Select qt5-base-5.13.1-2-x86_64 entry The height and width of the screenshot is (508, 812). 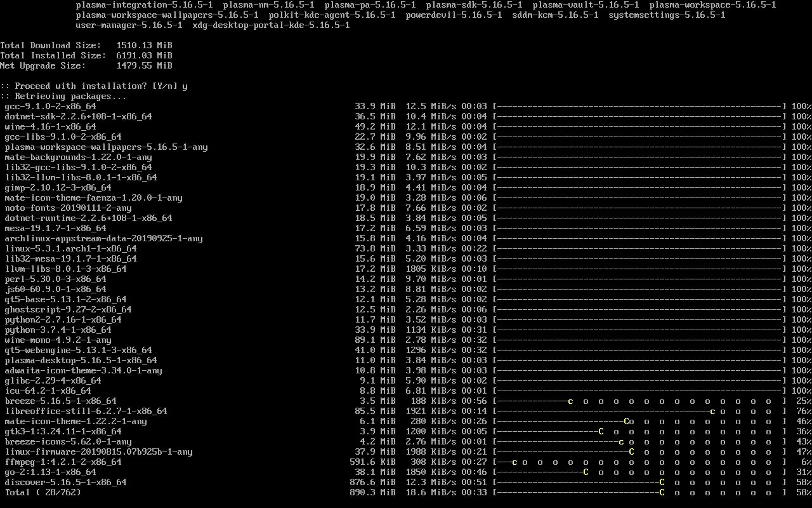66,300
